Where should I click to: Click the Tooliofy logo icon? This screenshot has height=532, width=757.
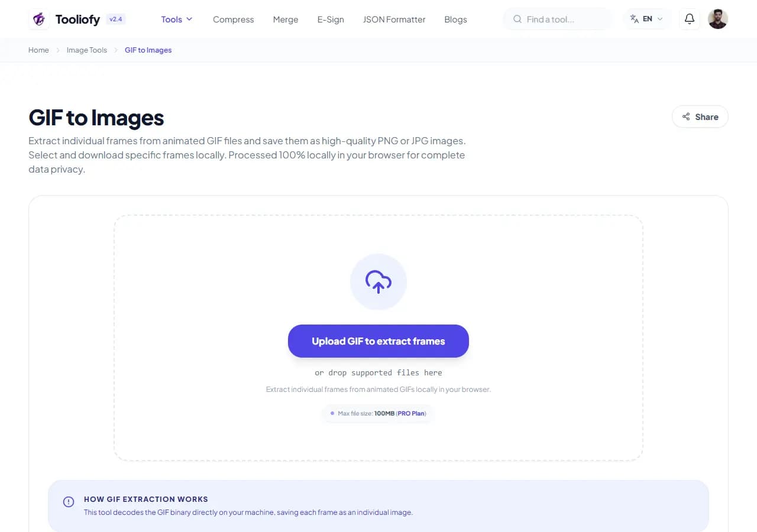(x=39, y=19)
